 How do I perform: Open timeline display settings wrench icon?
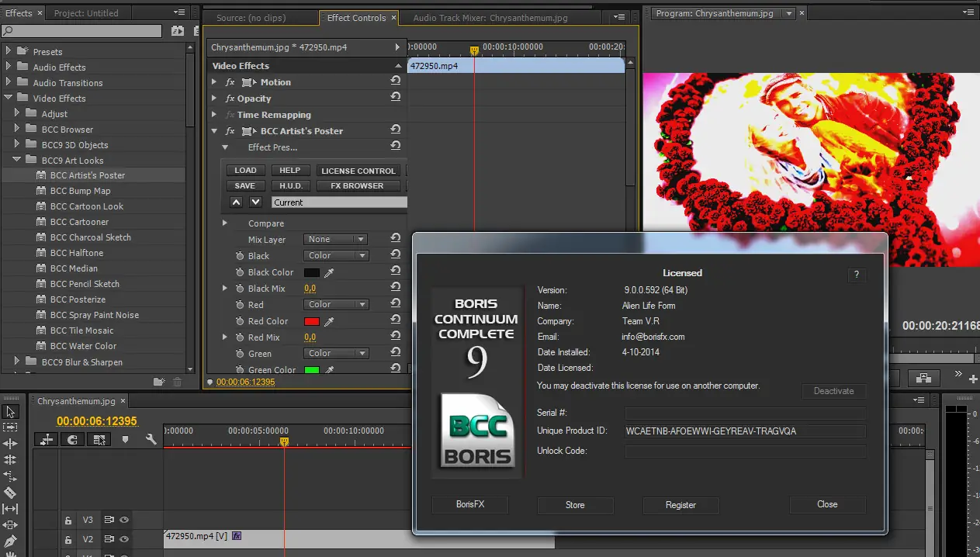pos(151,440)
